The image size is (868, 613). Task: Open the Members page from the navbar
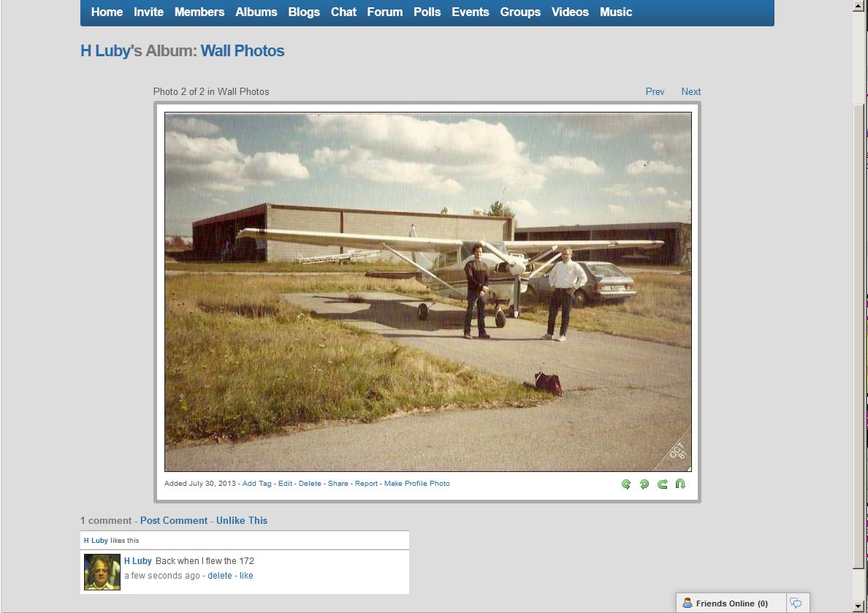click(199, 12)
